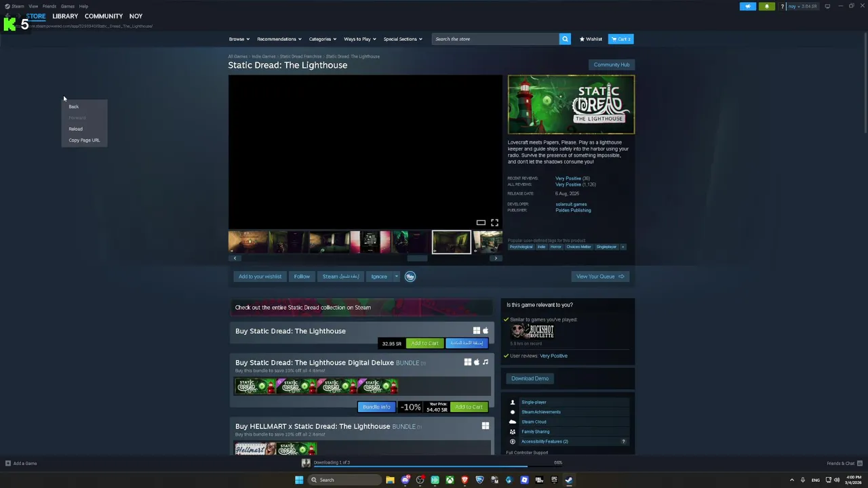Open the Browse dropdown

pyautogui.click(x=239, y=39)
